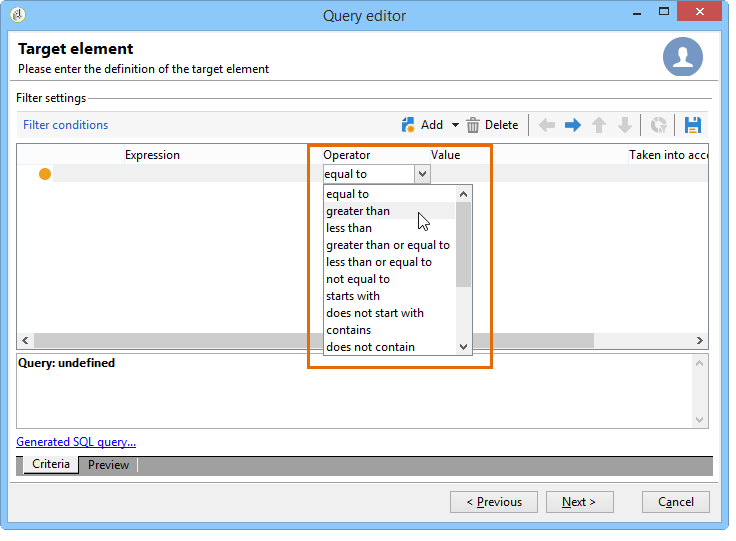The width and height of the screenshot is (736, 541).
Task: Choose 'greater than or equal to' operator
Action: click(390, 245)
